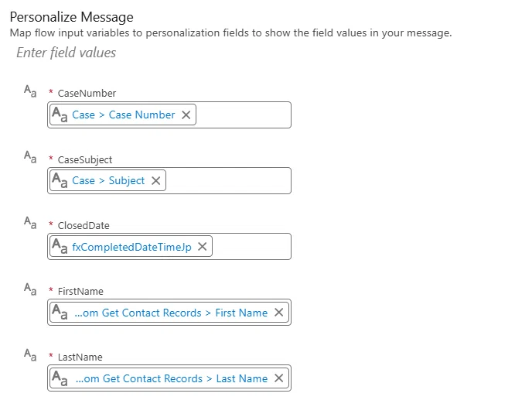Click empty area of ClosedDate input field
This screenshot has width=532, height=407.
point(251,246)
